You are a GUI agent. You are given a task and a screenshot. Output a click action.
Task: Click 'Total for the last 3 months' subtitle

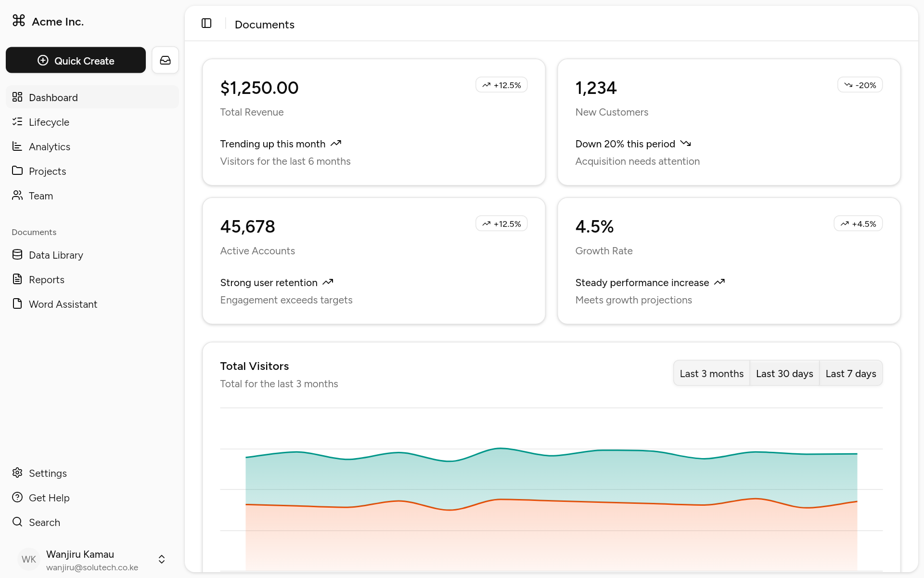279,384
